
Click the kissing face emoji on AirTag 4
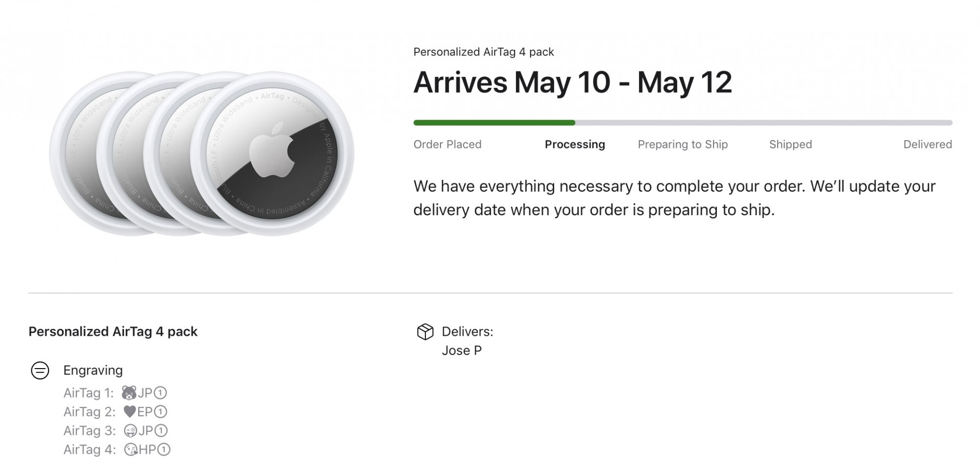pyautogui.click(x=131, y=449)
